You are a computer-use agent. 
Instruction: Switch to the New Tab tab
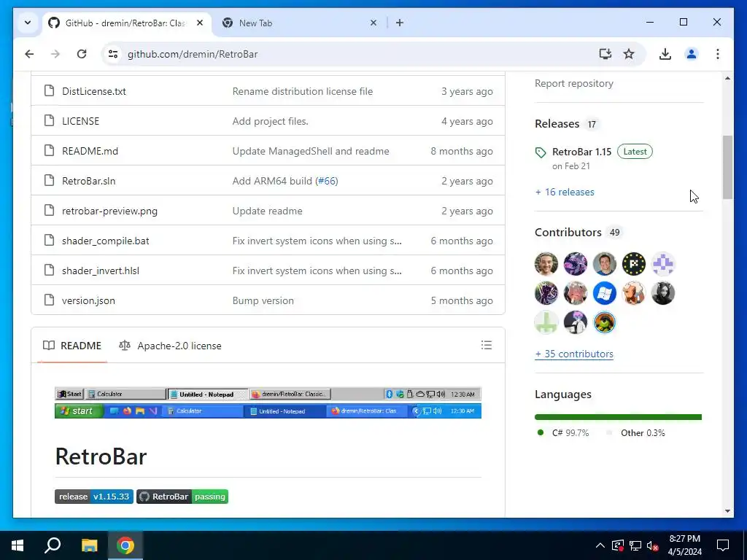click(300, 23)
